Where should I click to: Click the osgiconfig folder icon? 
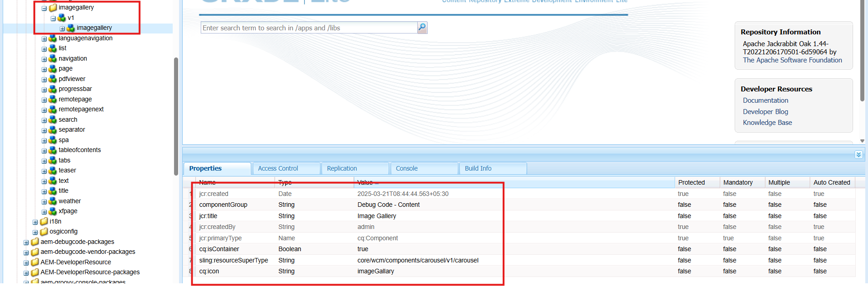44,232
